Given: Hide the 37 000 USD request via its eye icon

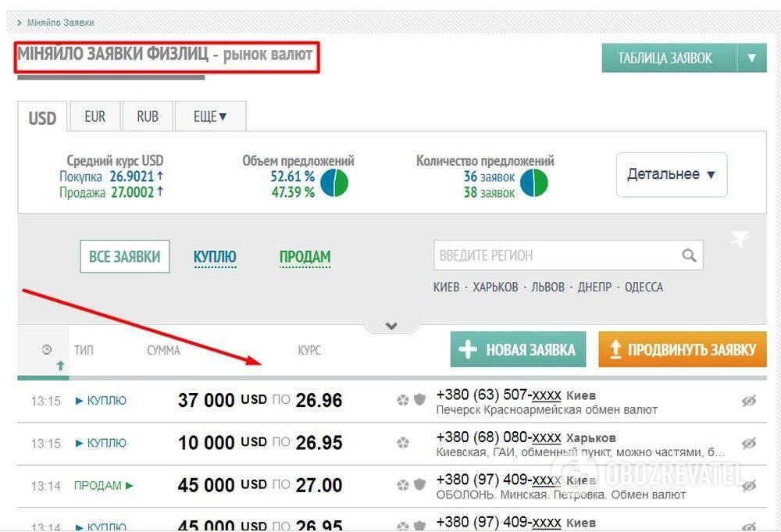Looking at the screenshot, I should point(748,401).
